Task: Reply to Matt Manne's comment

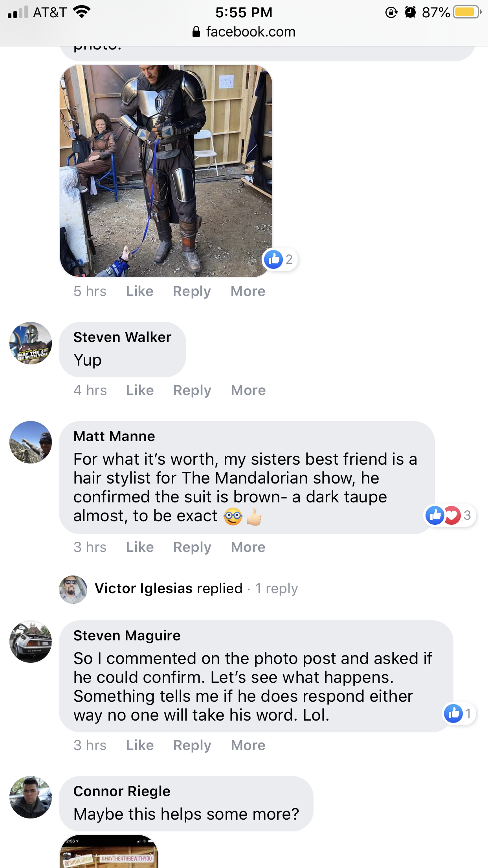Action: coord(192,547)
